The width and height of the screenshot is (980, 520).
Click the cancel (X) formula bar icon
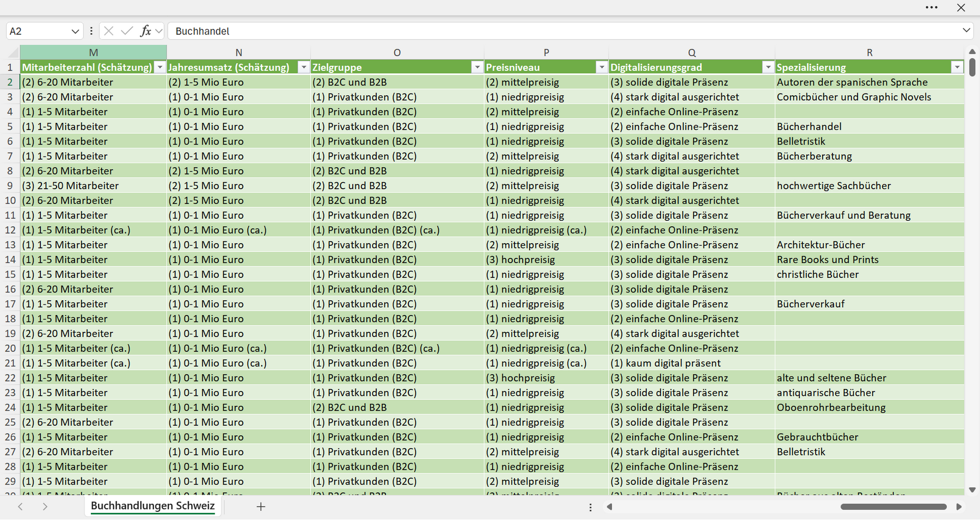(x=109, y=31)
